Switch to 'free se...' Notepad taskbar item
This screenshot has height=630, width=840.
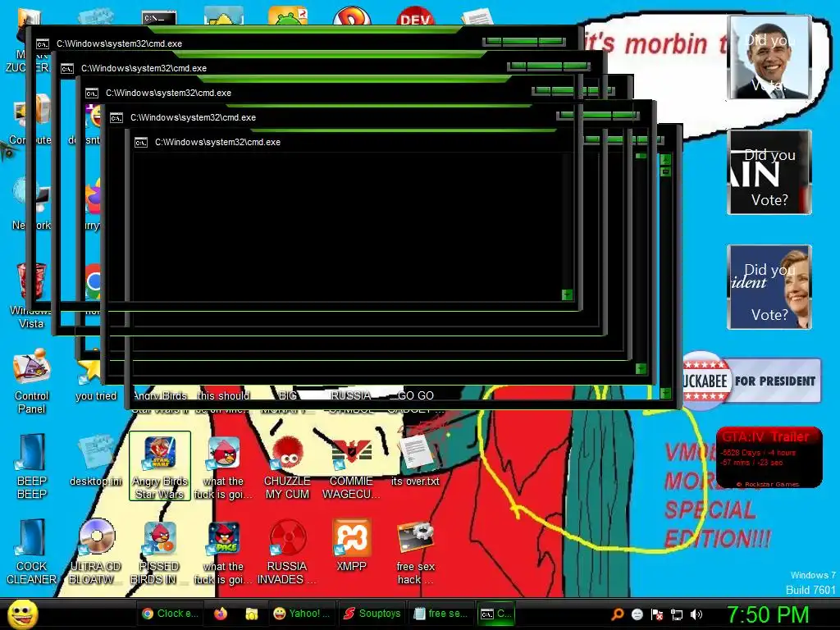point(441,614)
